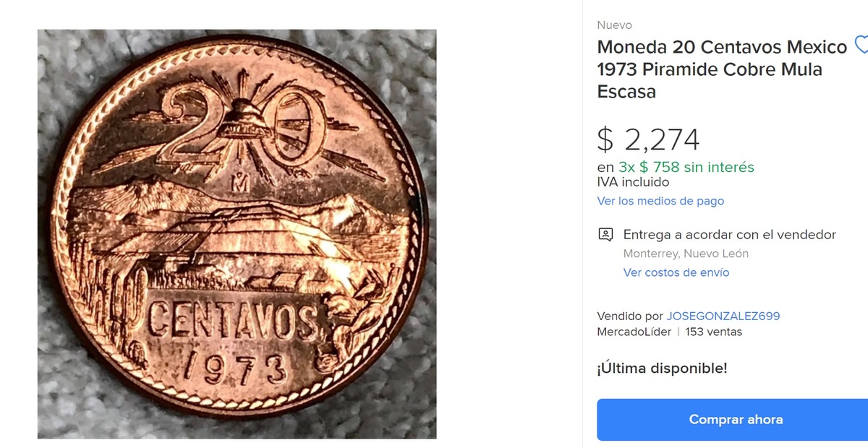Screen dimensions: 868x448
Task: Click the 153 ventas seller stat
Action: [x=713, y=332]
